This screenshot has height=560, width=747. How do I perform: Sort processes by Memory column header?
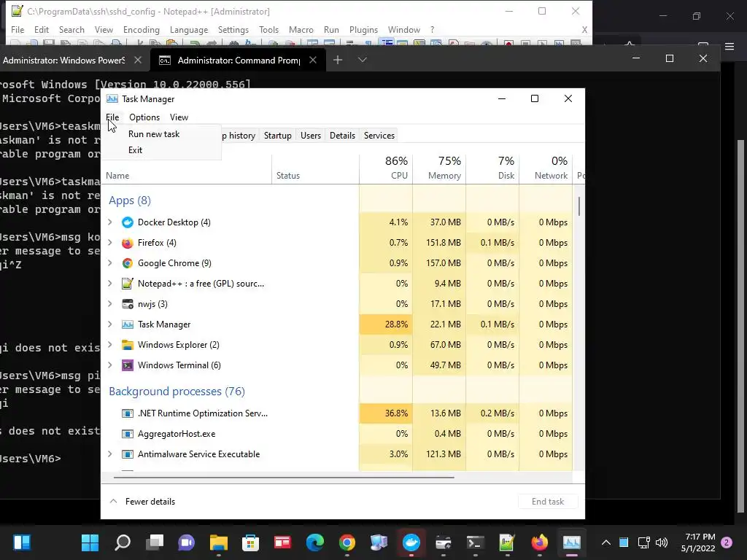[x=439, y=168]
